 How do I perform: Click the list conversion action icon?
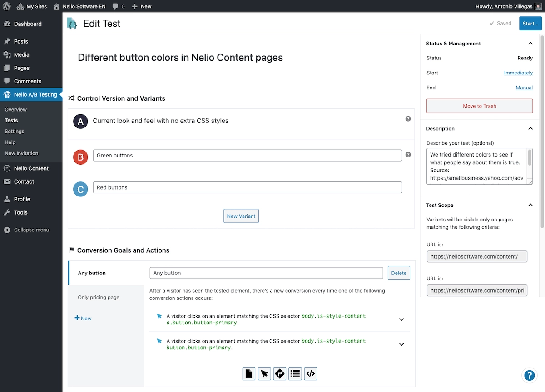click(295, 373)
